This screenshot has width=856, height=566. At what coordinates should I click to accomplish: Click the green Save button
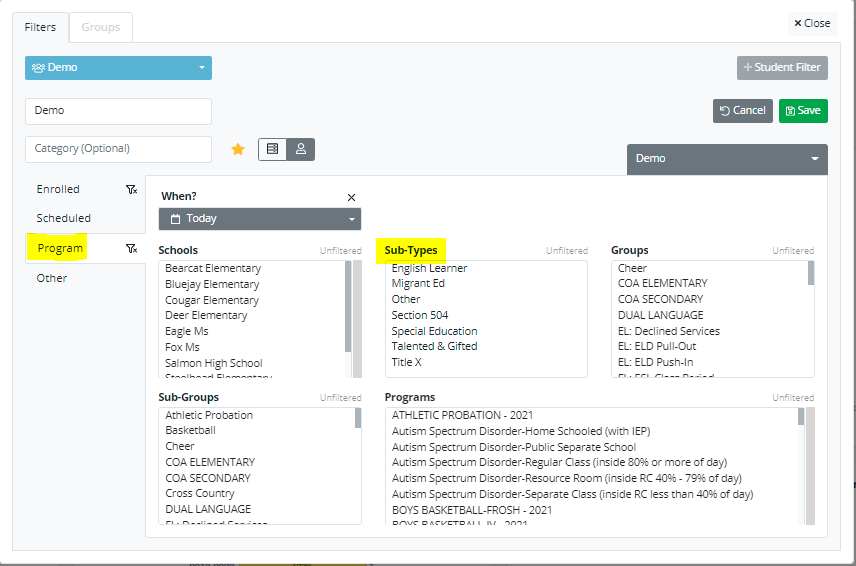[x=803, y=110]
